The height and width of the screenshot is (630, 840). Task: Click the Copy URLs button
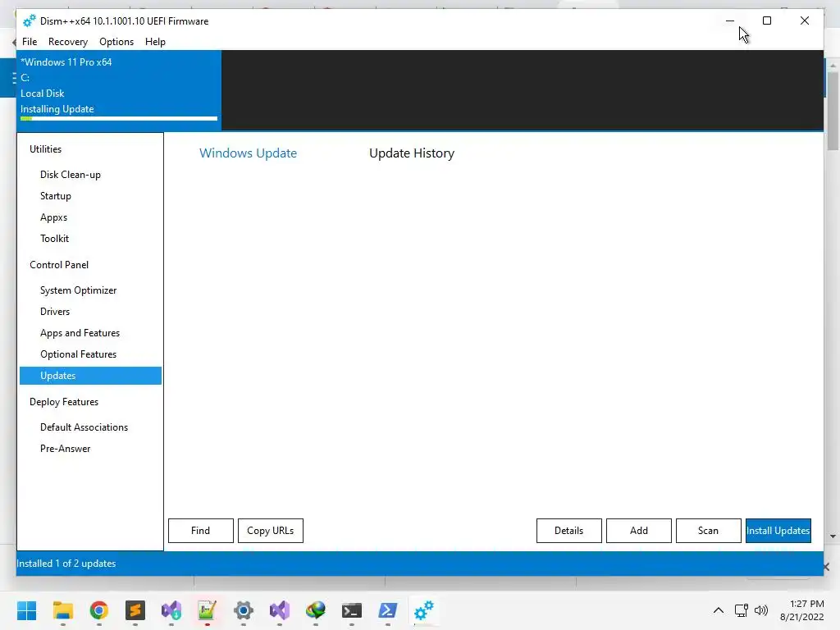pyautogui.click(x=271, y=531)
